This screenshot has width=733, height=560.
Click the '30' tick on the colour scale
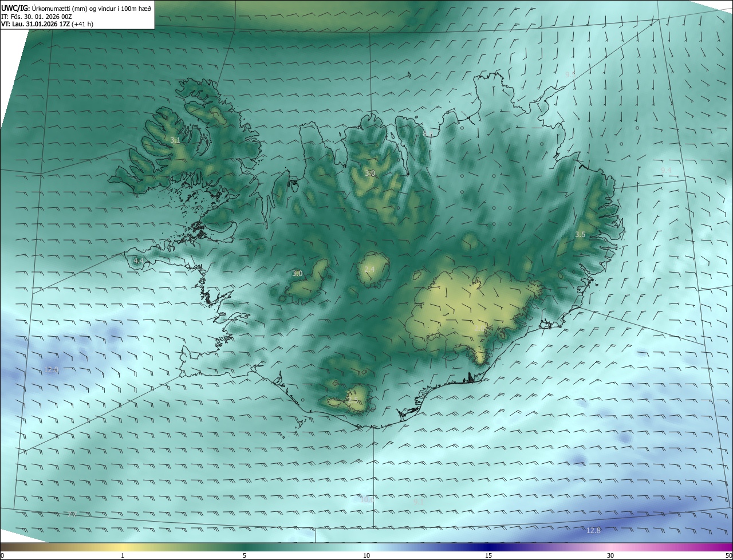[x=610, y=555]
